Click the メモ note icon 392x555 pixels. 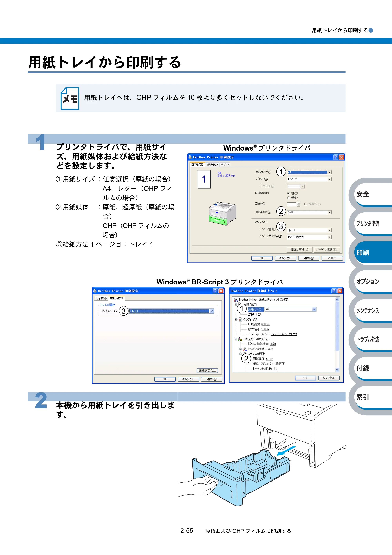(x=70, y=98)
